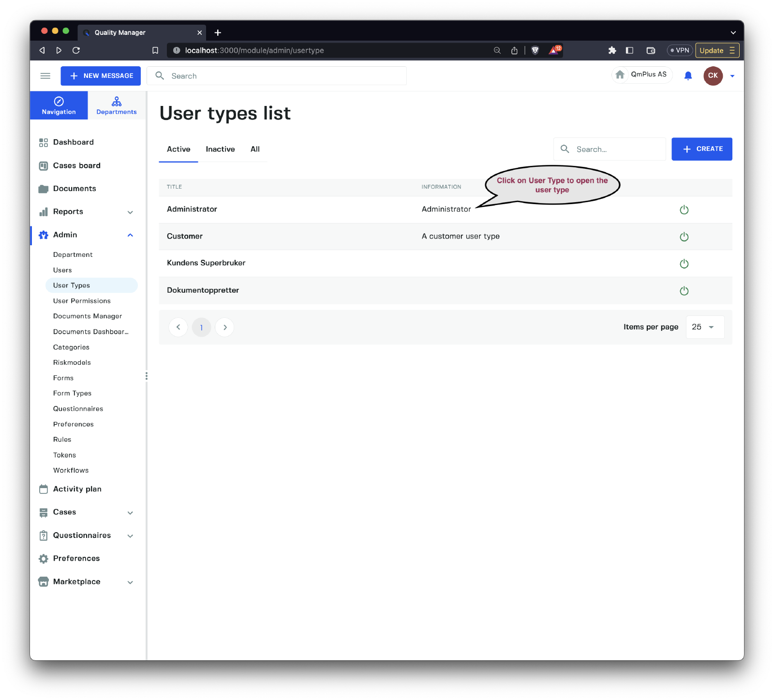This screenshot has width=774, height=700.
Task: Deactivate the Administrator user type
Action: 684,209
